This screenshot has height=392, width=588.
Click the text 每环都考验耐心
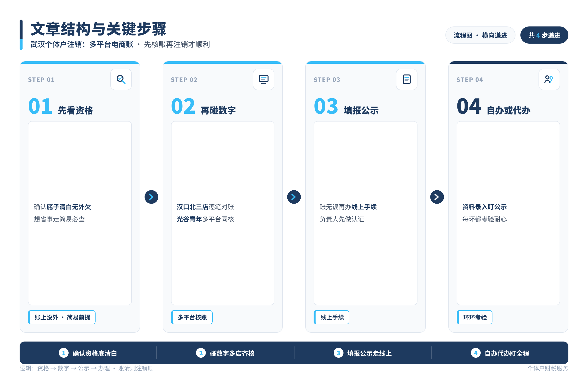[485, 219]
